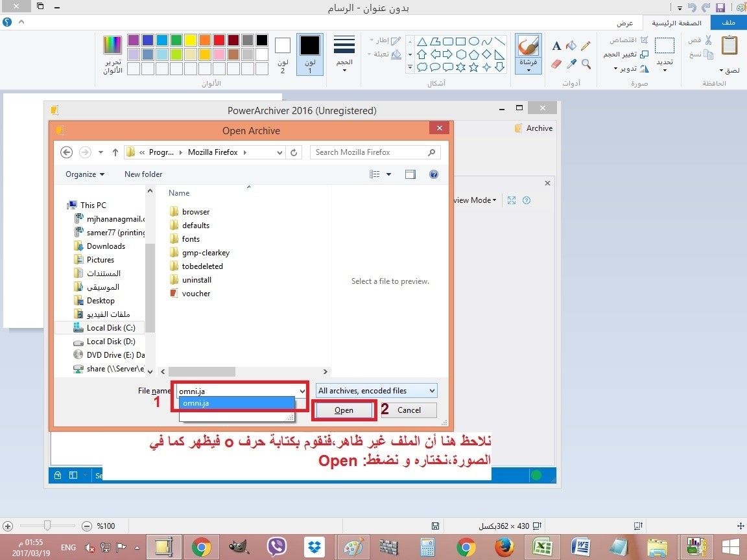Choose the five-point star shape

tap(473, 67)
